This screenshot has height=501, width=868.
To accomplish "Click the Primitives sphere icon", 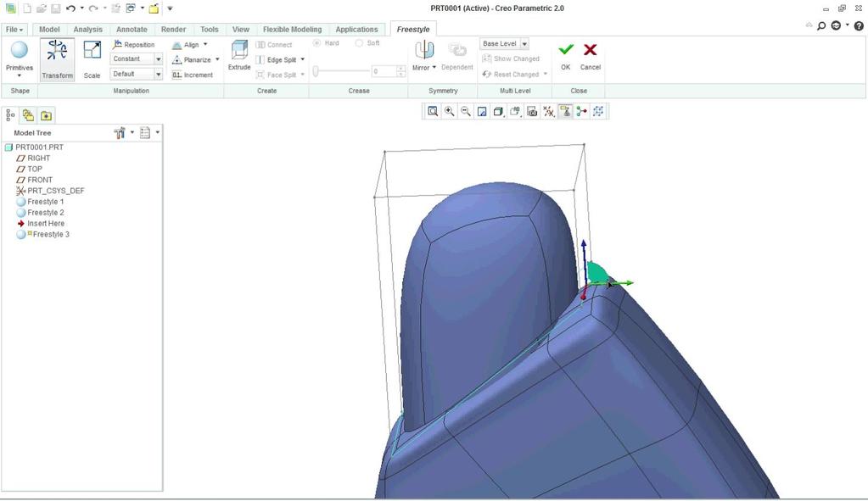I will click(x=20, y=50).
